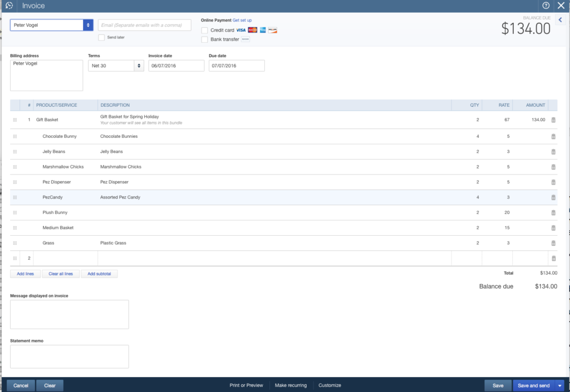This screenshot has width=570, height=392.
Task: Open the Get set up link
Action: pyautogui.click(x=242, y=21)
